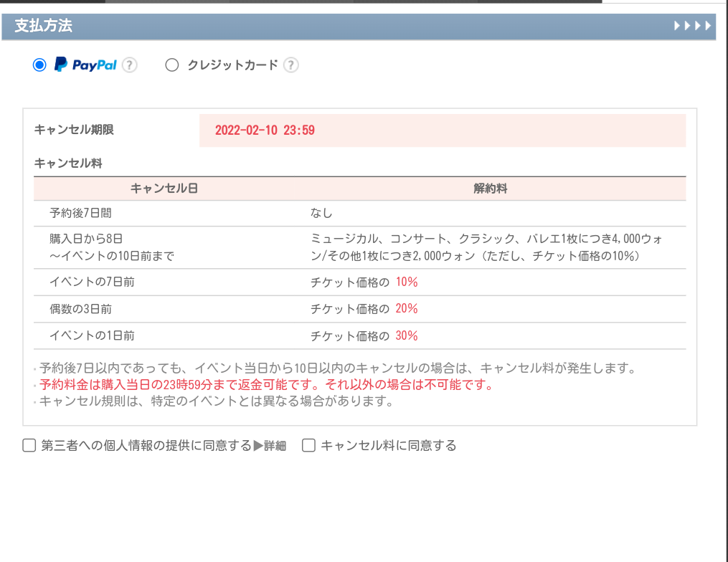Click the 支払方法 section title
728x562 pixels.
pyautogui.click(x=43, y=27)
